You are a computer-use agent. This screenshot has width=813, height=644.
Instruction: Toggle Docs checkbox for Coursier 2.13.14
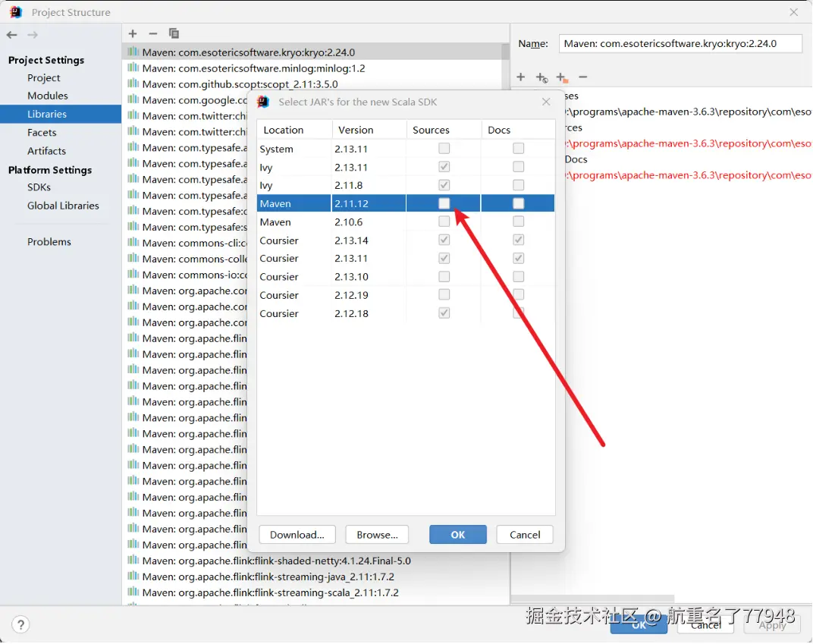tap(518, 240)
